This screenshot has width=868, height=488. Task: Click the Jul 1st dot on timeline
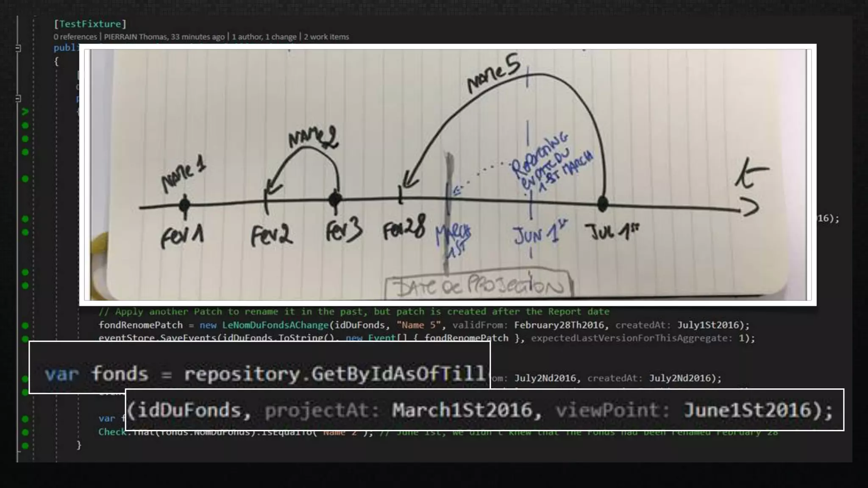click(603, 204)
